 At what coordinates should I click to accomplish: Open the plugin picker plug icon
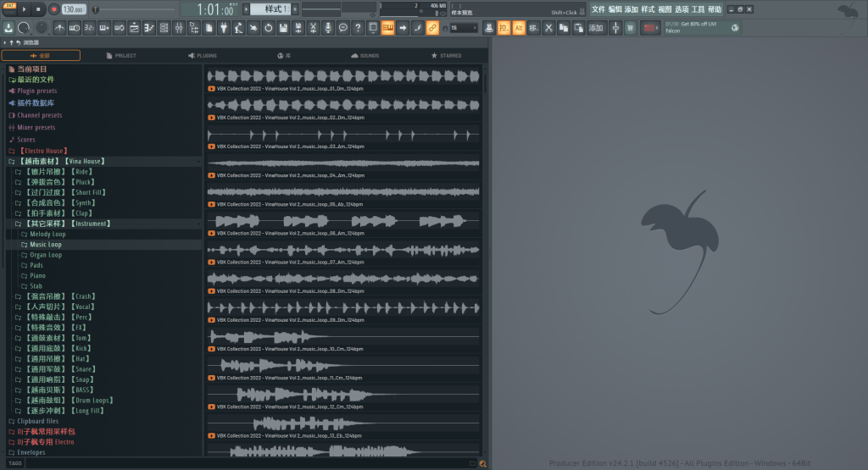tap(224, 28)
